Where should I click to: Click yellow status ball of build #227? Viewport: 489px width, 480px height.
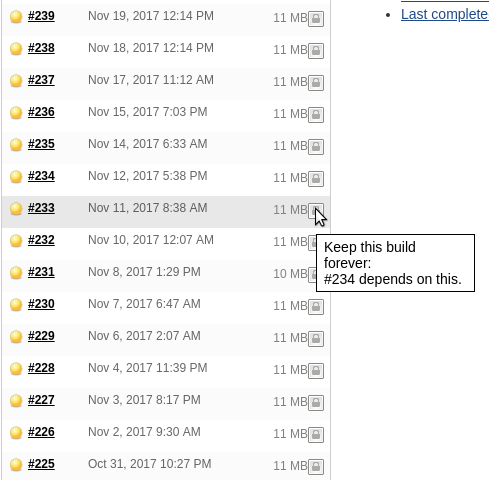(x=16, y=401)
